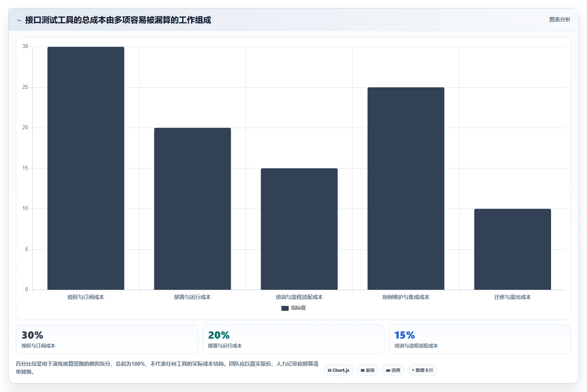Viewport: 587px width, 392px height.
Task: Click the 指标值 legend text
Action: point(298,308)
